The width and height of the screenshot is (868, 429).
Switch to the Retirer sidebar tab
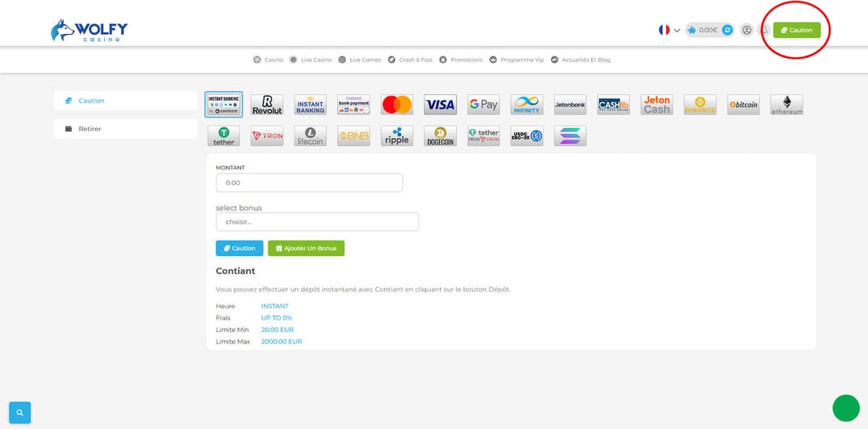pos(125,129)
